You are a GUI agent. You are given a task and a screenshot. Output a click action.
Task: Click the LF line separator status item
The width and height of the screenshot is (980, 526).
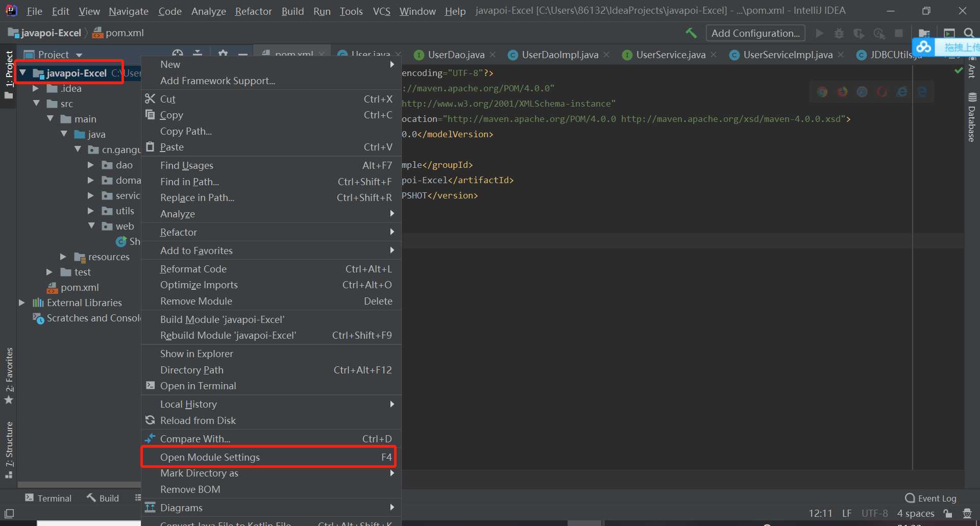pyautogui.click(x=847, y=513)
